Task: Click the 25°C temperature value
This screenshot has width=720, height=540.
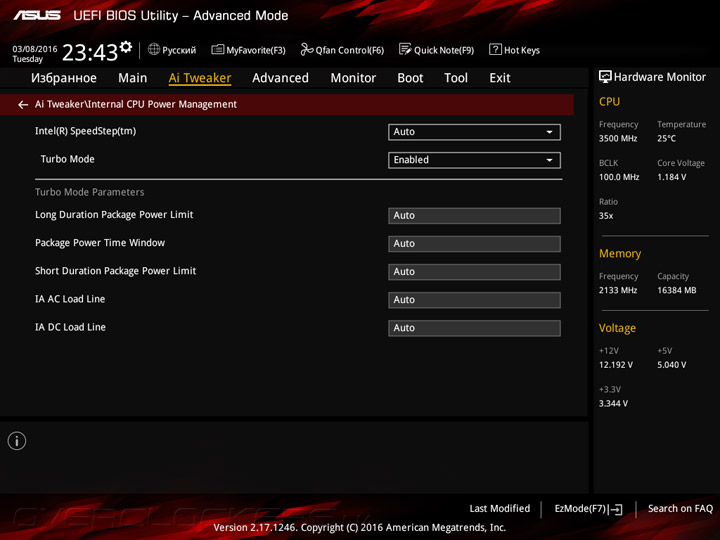Action: pyautogui.click(x=666, y=139)
